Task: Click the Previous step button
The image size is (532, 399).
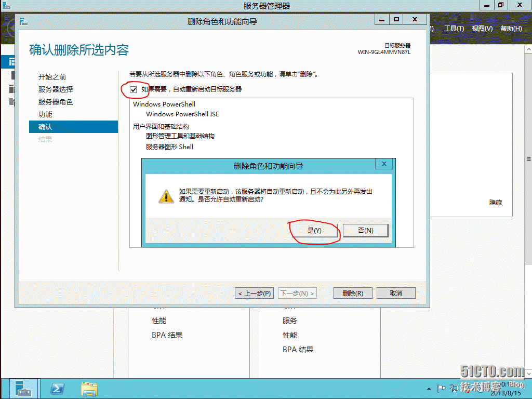Action: coord(255,293)
